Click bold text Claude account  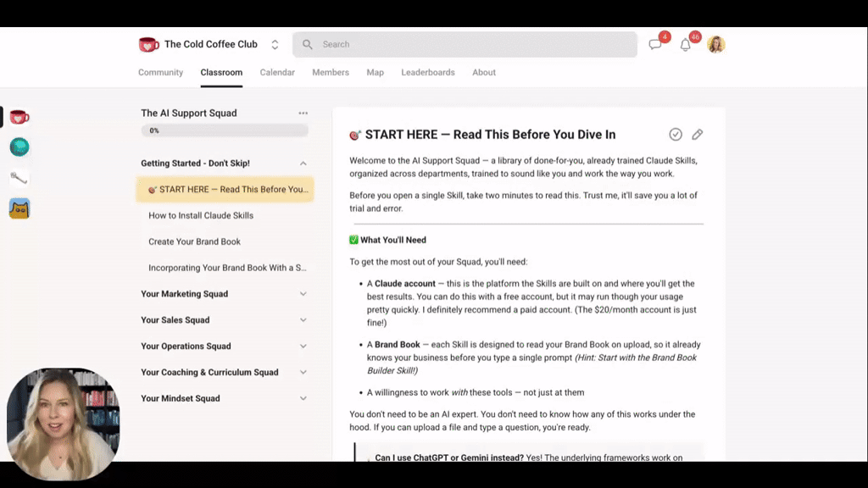coord(405,283)
